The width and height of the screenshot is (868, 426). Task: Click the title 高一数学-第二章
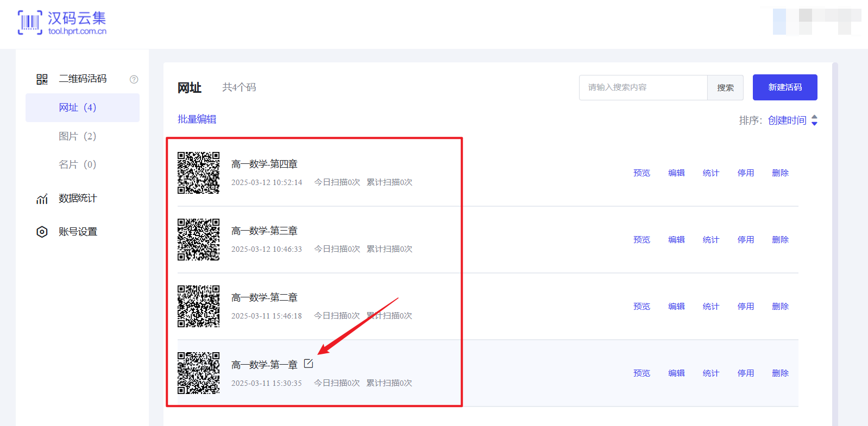[265, 297]
